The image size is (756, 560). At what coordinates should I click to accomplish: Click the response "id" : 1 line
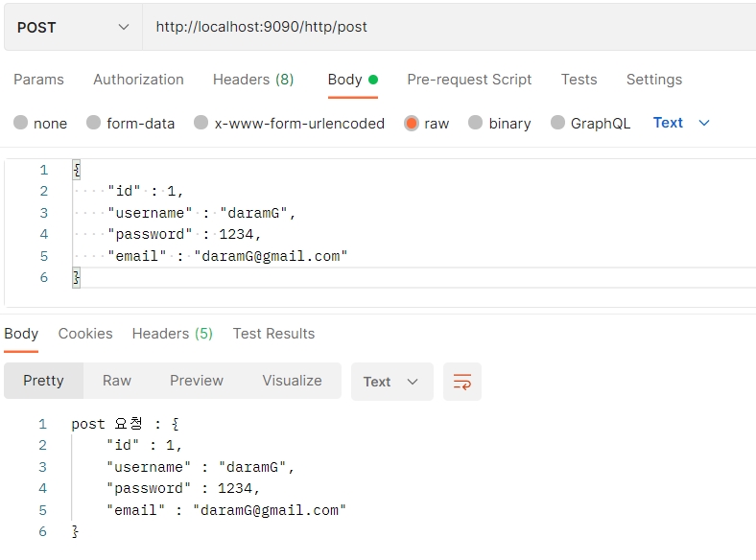[144, 445]
